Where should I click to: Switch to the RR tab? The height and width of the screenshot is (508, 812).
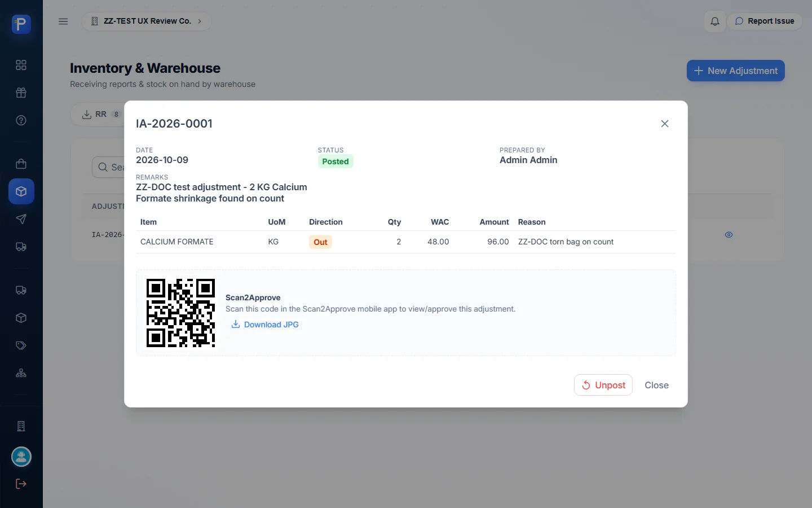100,115
